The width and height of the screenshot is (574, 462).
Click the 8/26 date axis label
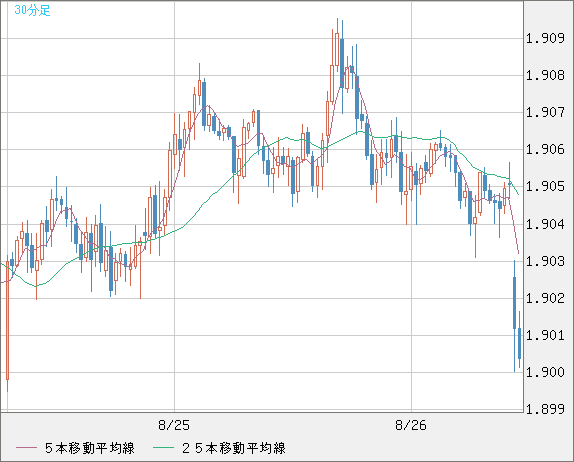click(411, 425)
